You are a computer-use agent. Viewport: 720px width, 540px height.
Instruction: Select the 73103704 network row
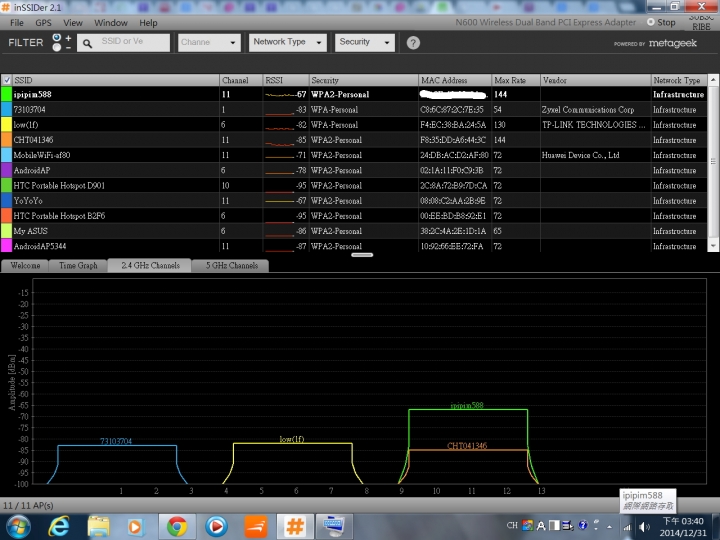pos(354,109)
